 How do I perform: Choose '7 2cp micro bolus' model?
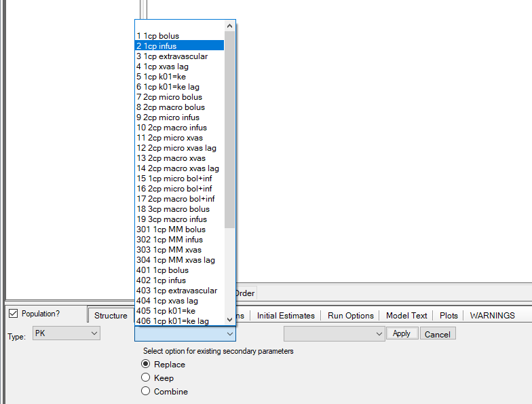coord(179,96)
